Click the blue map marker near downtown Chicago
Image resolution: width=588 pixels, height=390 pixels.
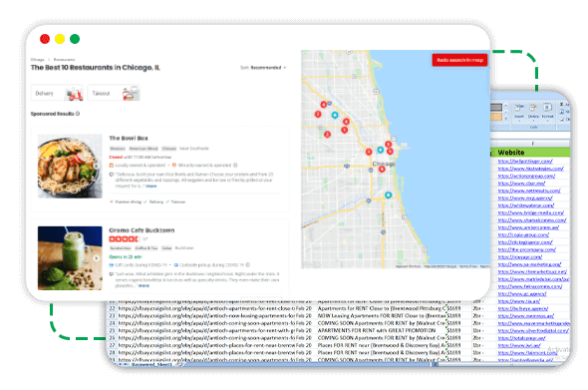[381, 150]
